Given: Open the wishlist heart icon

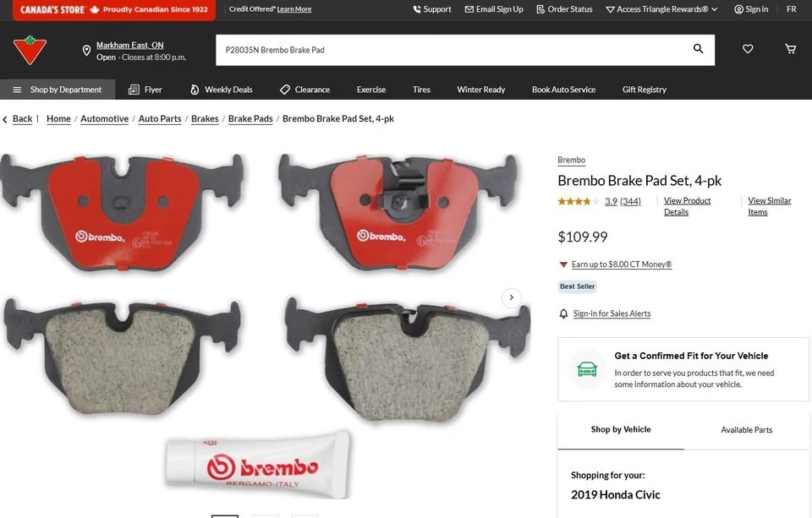Looking at the screenshot, I should 748,49.
